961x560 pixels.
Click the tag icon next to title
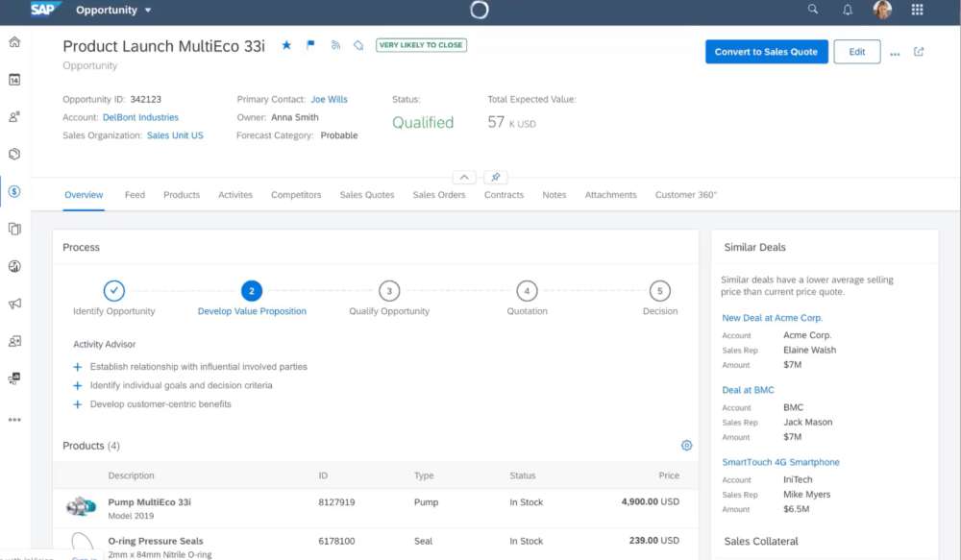(x=359, y=45)
